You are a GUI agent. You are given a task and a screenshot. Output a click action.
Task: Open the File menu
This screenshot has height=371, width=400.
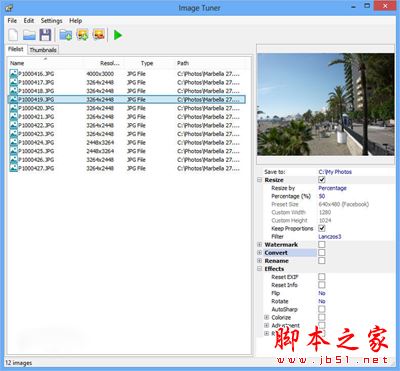click(x=12, y=21)
